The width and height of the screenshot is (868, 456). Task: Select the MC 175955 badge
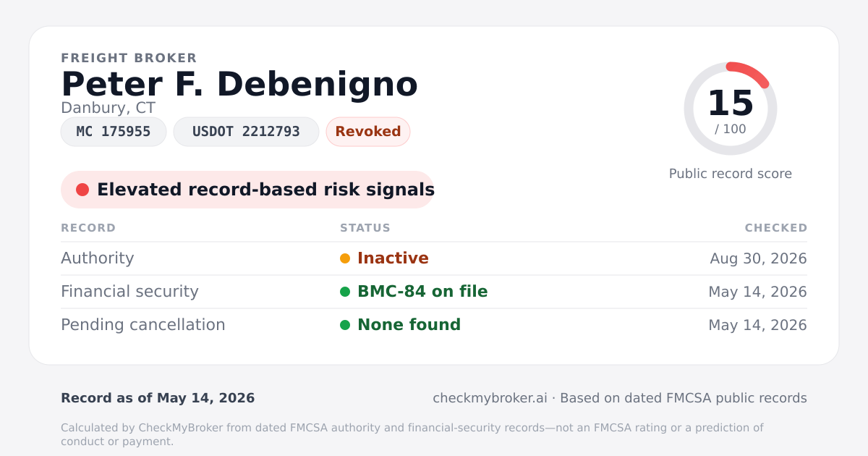point(114,132)
